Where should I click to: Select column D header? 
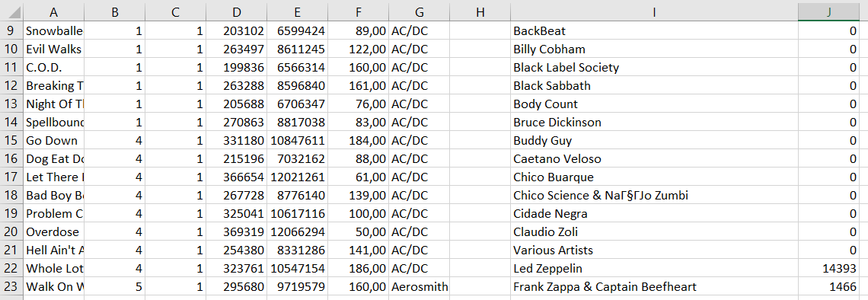point(236,11)
